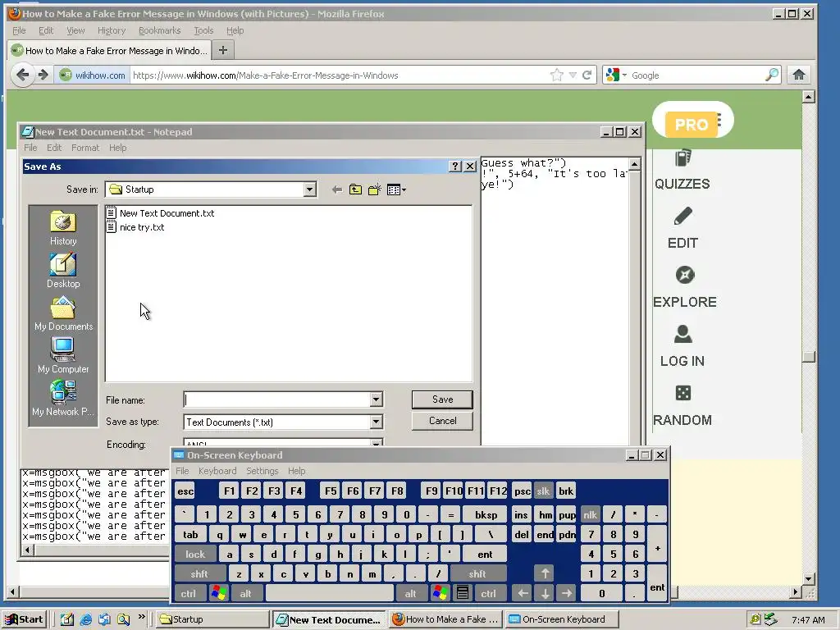Toggle the left shft key
This screenshot has height=630, width=840.
199,574
